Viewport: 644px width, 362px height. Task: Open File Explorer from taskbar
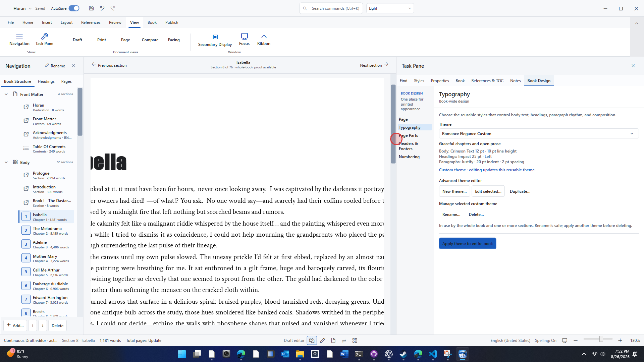click(300, 354)
